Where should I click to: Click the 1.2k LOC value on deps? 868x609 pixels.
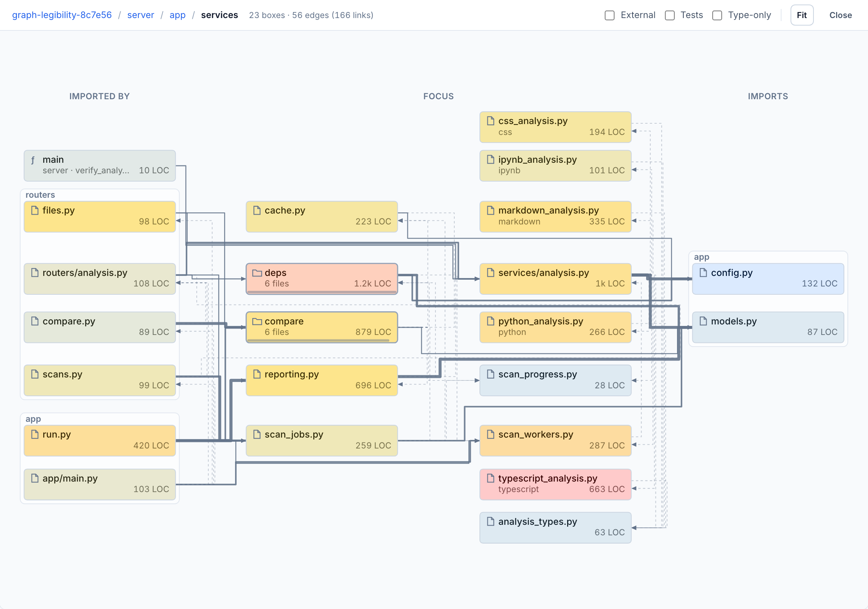coord(372,284)
